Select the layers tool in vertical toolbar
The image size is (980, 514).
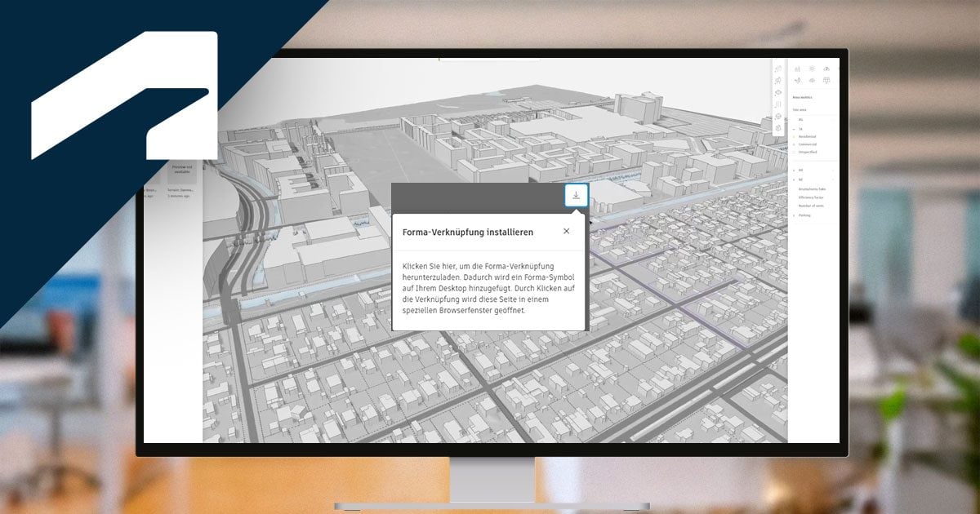778,92
